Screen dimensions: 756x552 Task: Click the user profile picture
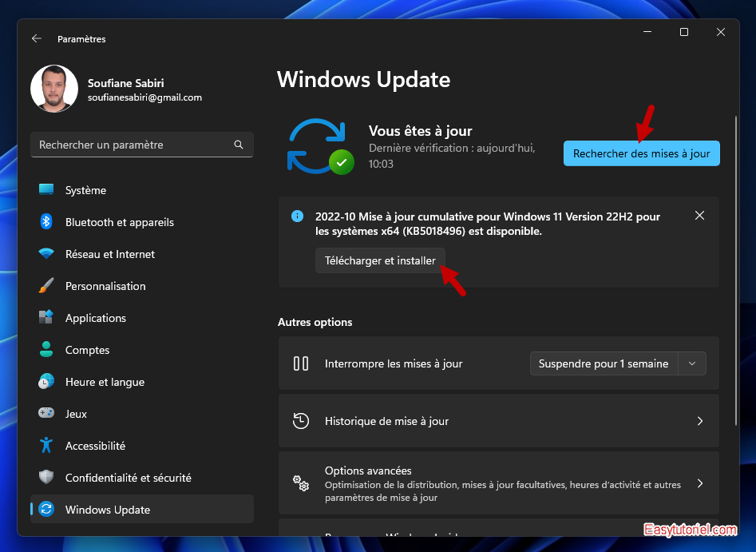[54, 89]
